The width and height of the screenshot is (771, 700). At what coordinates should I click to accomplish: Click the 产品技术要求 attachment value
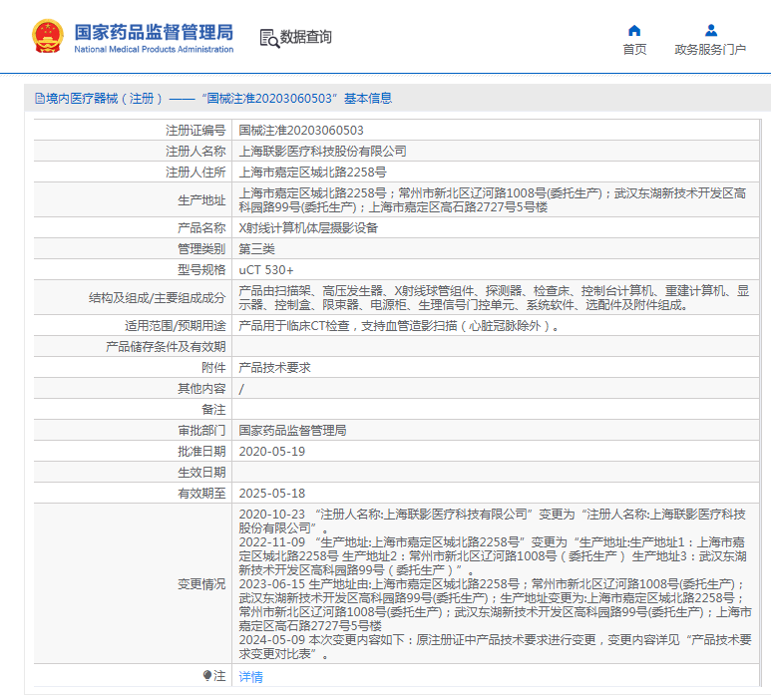(x=275, y=368)
